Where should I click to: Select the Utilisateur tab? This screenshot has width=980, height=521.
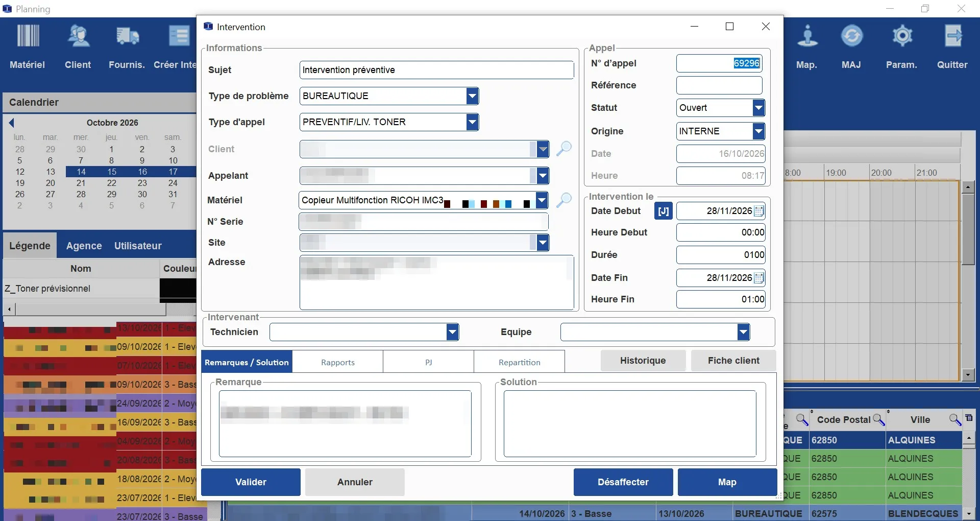coord(138,246)
